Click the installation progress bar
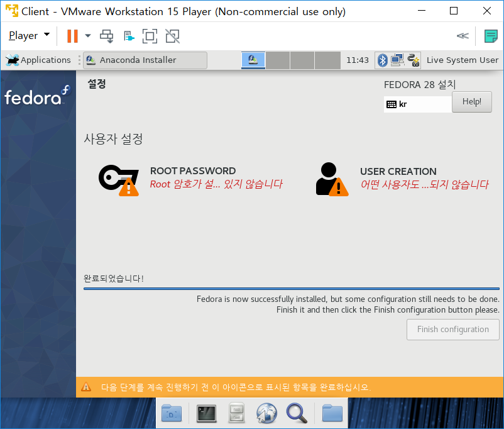 [x=291, y=289]
